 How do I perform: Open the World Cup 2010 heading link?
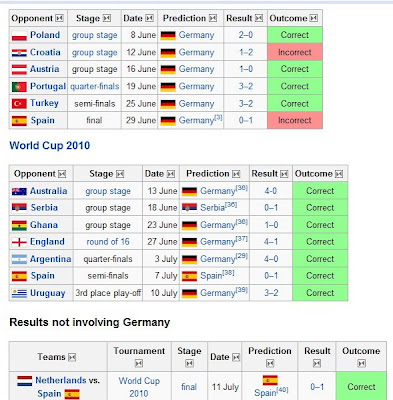coord(50,146)
